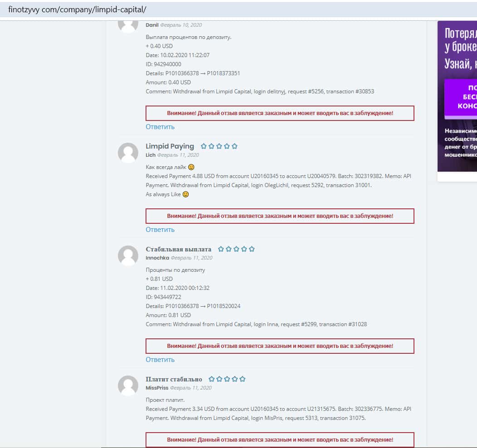Image resolution: width=477 pixels, height=448 pixels.
Task: Click first star of Платит стабильно rating
Action: (x=211, y=379)
